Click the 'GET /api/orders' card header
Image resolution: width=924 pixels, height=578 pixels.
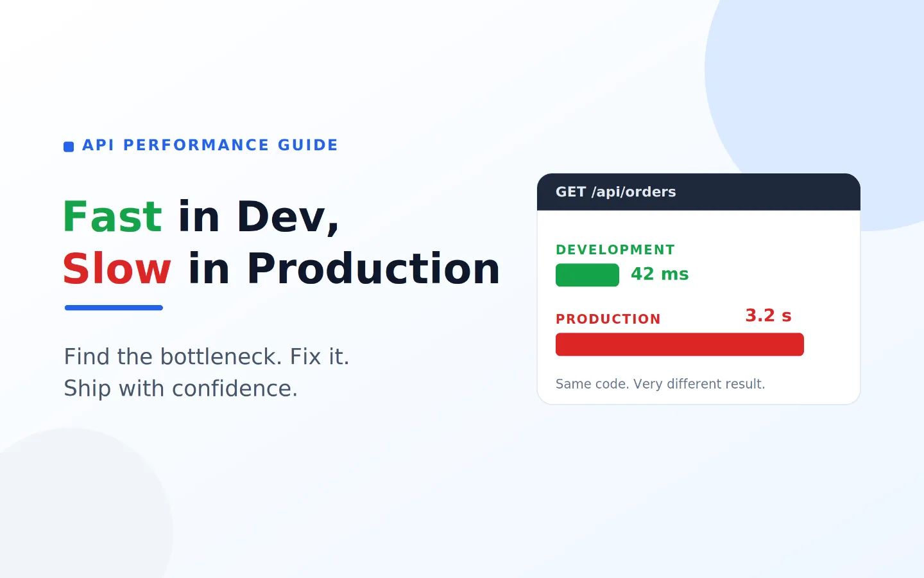[699, 192]
